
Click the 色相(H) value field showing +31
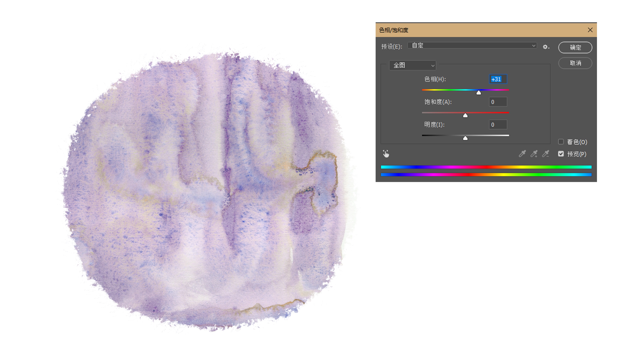[x=498, y=79]
